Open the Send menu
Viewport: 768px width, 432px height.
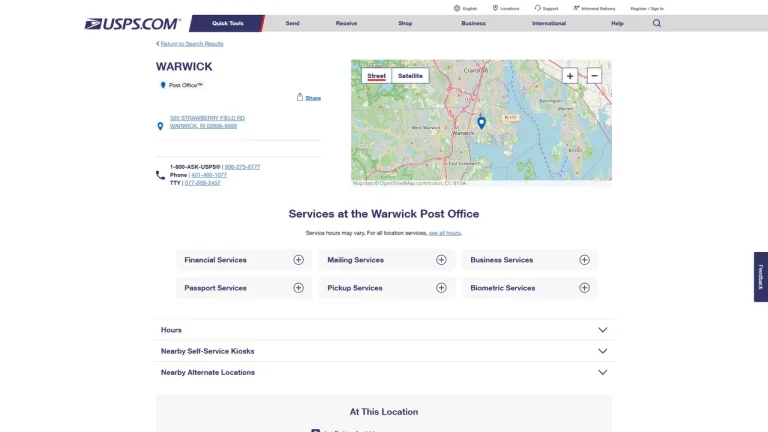[292, 23]
